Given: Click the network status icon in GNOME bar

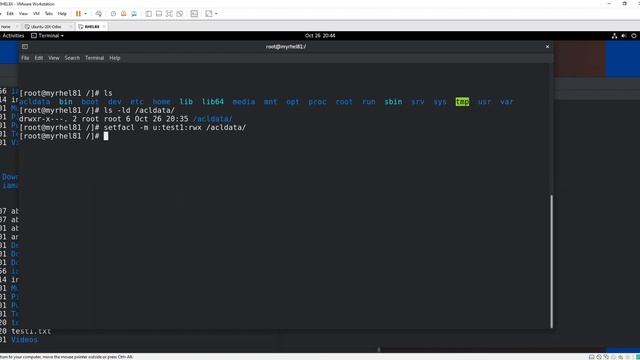Looking at the screenshot, I should pyautogui.click(x=614, y=36).
